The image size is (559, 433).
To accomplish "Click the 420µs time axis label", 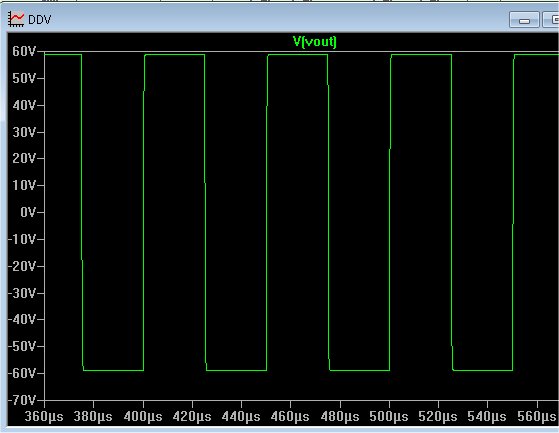I will 192,417.
